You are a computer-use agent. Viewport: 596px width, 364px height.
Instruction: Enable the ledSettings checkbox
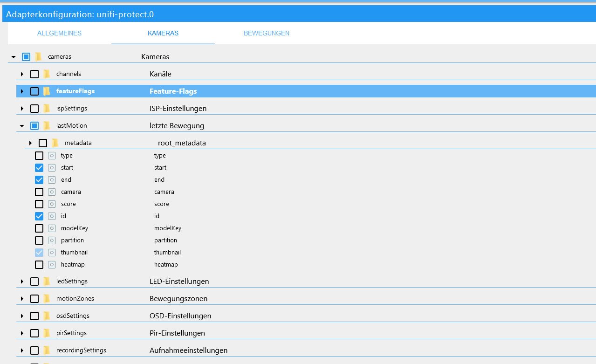[x=34, y=282]
